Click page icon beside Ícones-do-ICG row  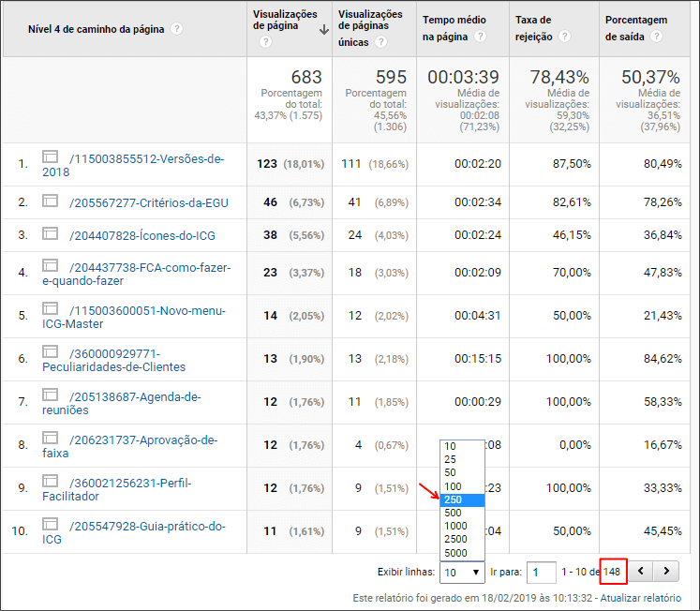click(50, 233)
